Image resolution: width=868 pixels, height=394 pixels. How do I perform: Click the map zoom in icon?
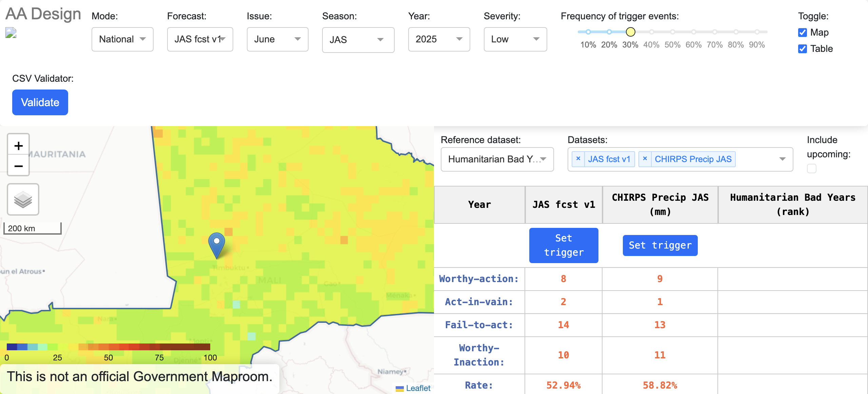18,145
